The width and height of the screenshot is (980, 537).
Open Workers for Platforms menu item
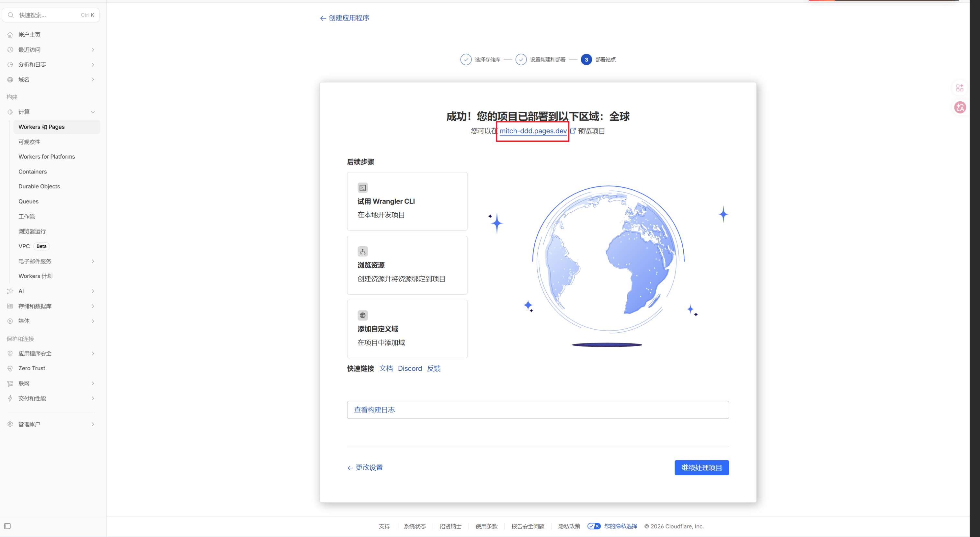tap(47, 157)
